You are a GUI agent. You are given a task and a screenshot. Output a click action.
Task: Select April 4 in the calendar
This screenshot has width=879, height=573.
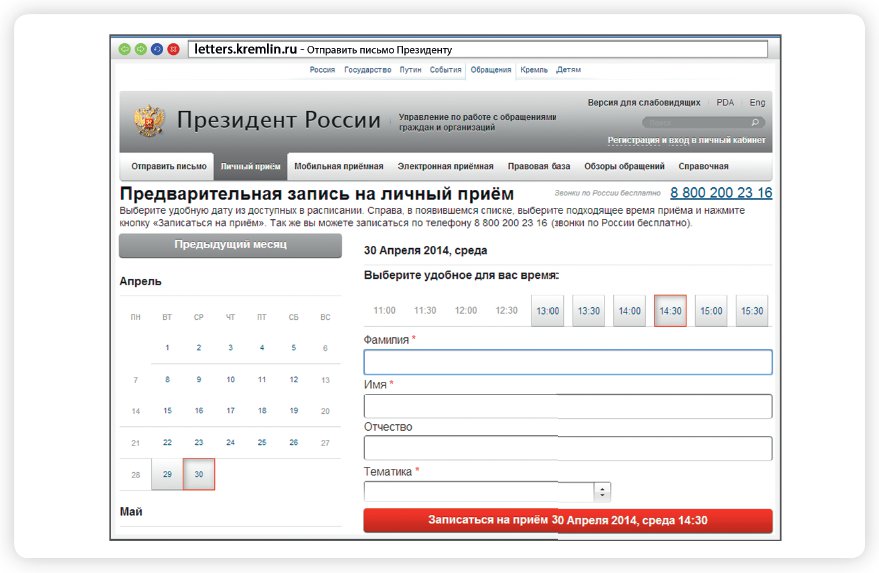pyautogui.click(x=262, y=348)
